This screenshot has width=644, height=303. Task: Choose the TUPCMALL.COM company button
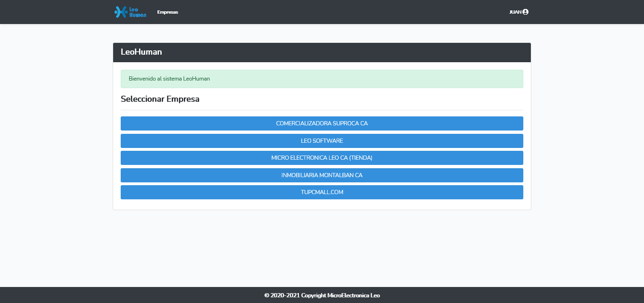322,192
